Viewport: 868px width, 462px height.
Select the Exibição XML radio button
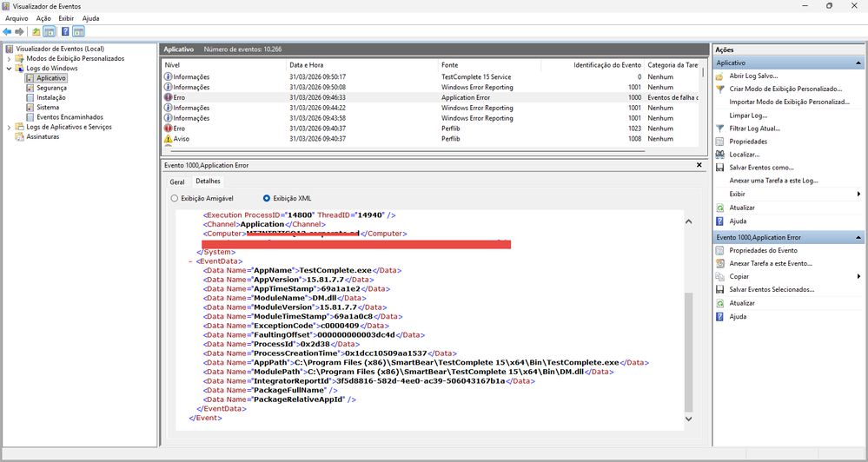[267, 198]
